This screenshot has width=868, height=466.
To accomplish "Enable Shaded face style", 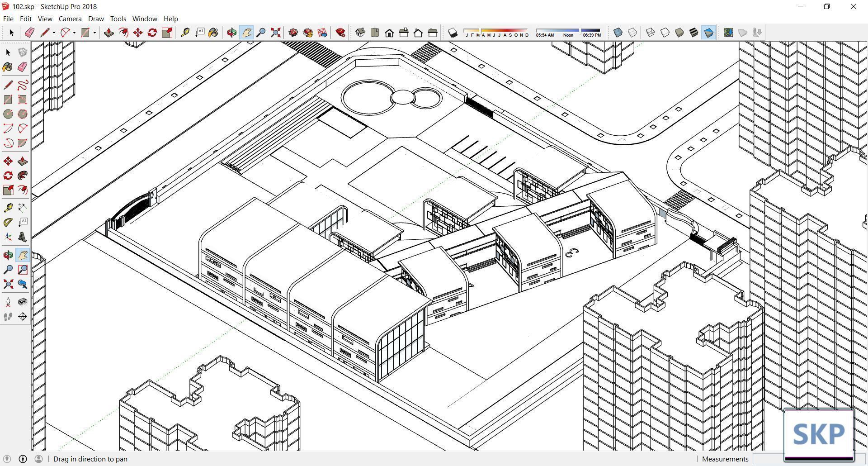I will tap(679, 33).
